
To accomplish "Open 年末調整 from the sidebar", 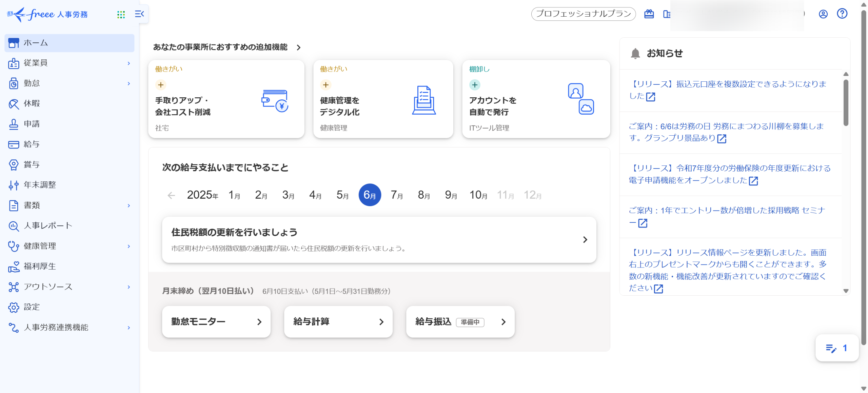I will click(40, 185).
